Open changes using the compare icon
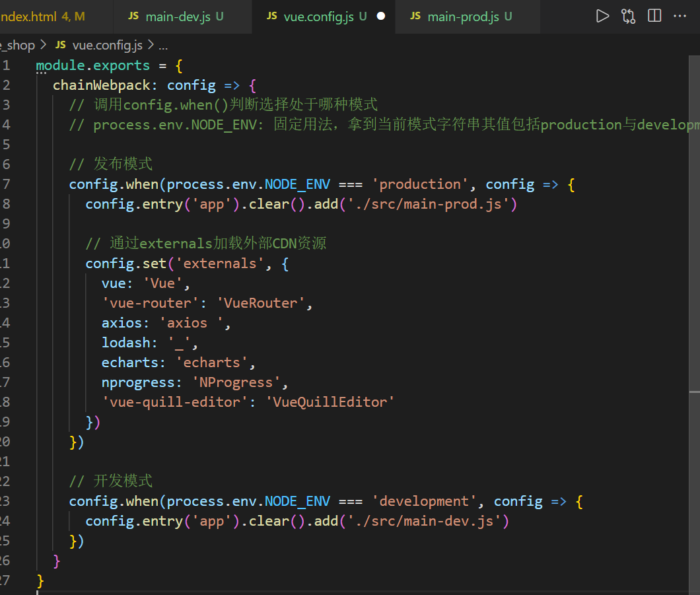This screenshot has height=595, width=700. pos(628,17)
